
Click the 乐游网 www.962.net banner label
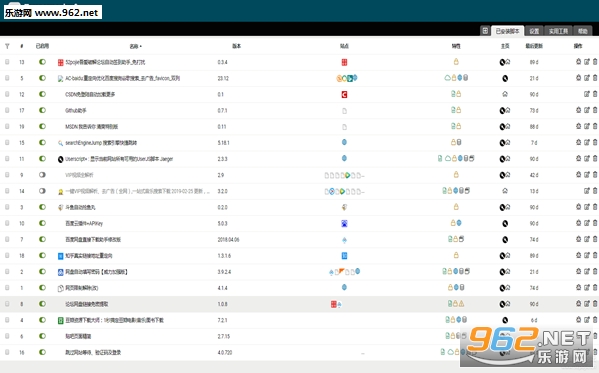[52, 13]
